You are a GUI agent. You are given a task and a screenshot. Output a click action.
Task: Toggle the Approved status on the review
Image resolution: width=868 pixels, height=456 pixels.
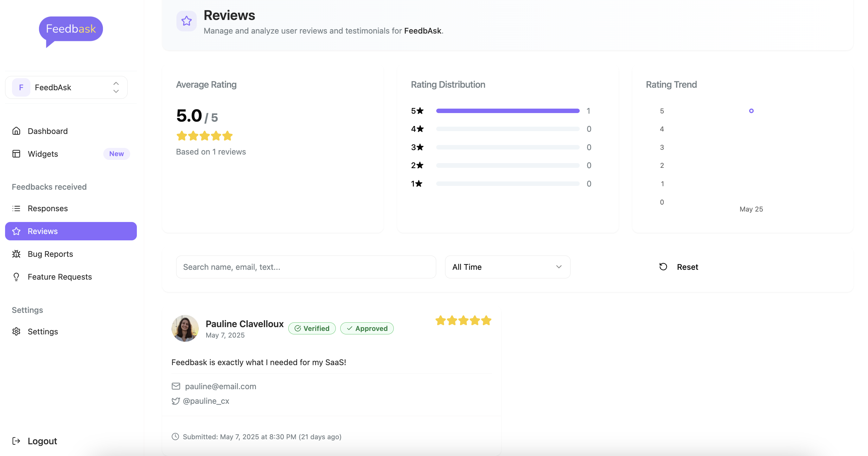coord(367,328)
